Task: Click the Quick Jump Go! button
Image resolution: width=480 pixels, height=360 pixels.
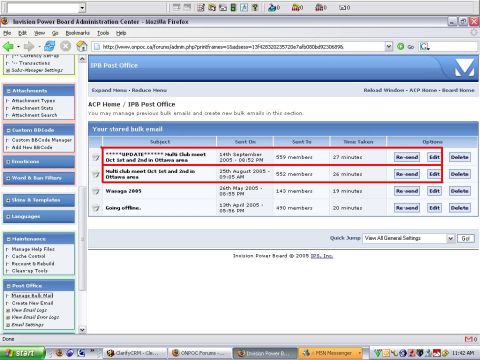Action: tap(465, 238)
